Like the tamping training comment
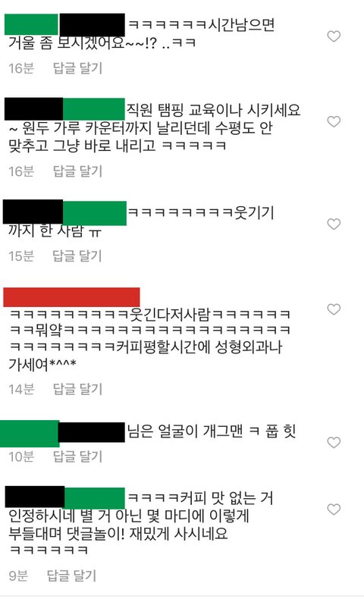 click(x=334, y=121)
